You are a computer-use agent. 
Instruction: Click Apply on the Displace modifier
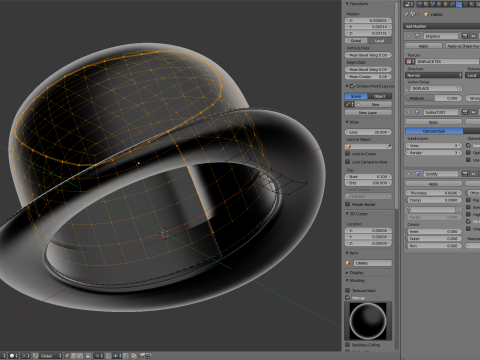(x=424, y=46)
